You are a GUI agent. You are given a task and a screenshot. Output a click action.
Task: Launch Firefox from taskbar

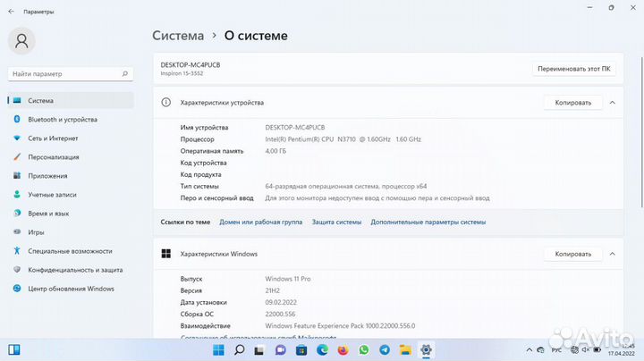[343, 350]
